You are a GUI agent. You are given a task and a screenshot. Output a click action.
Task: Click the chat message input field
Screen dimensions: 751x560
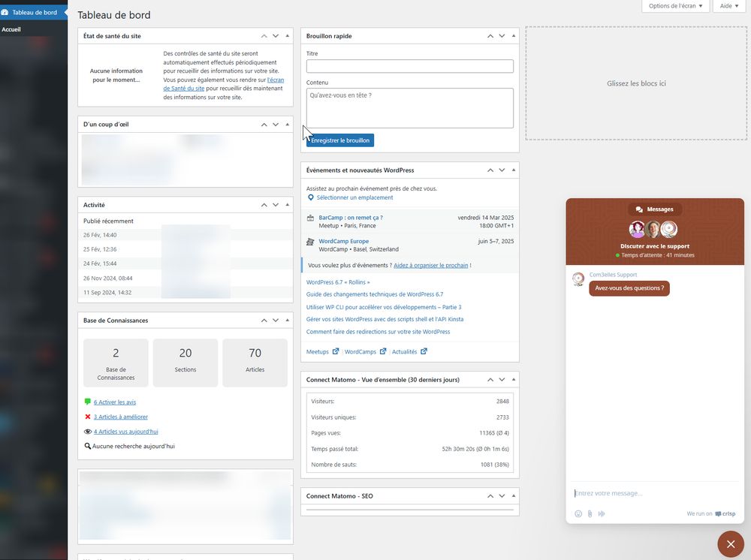click(655, 493)
